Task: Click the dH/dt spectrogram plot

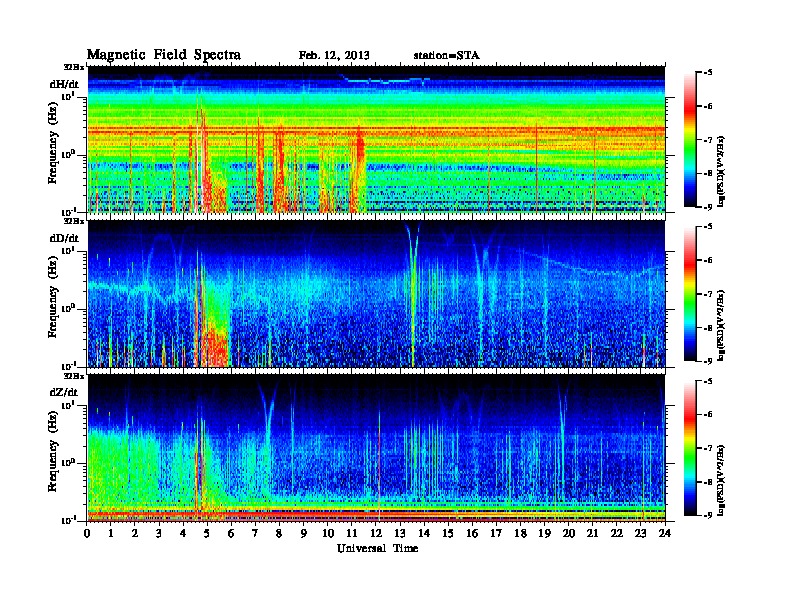Action: [x=377, y=139]
